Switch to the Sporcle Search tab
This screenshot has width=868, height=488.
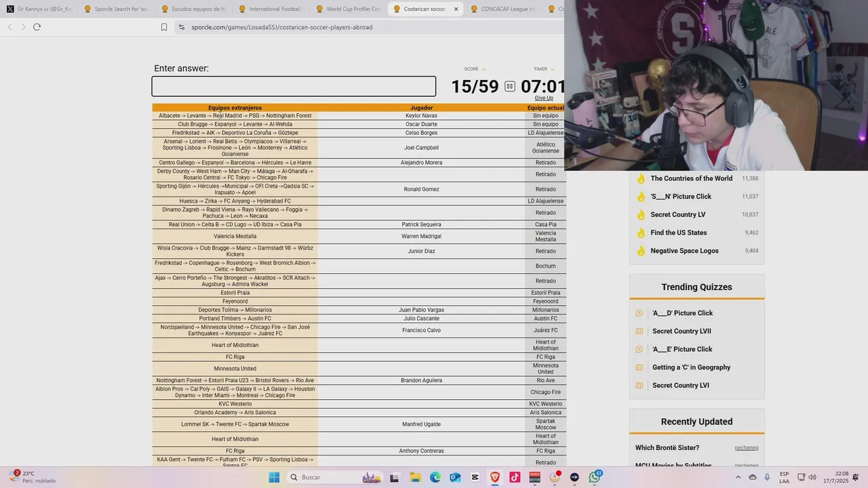(x=116, y=9)
